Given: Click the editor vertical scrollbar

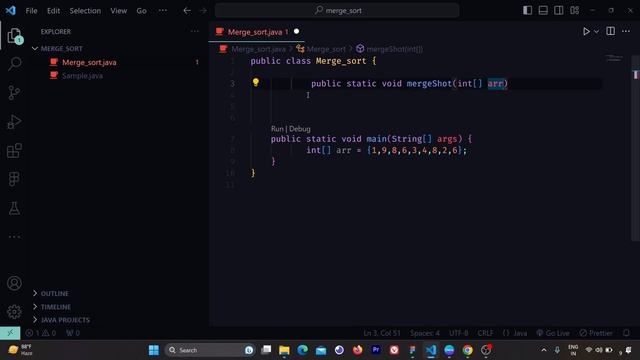Looking at the screenshot, I should click(635, 147).
